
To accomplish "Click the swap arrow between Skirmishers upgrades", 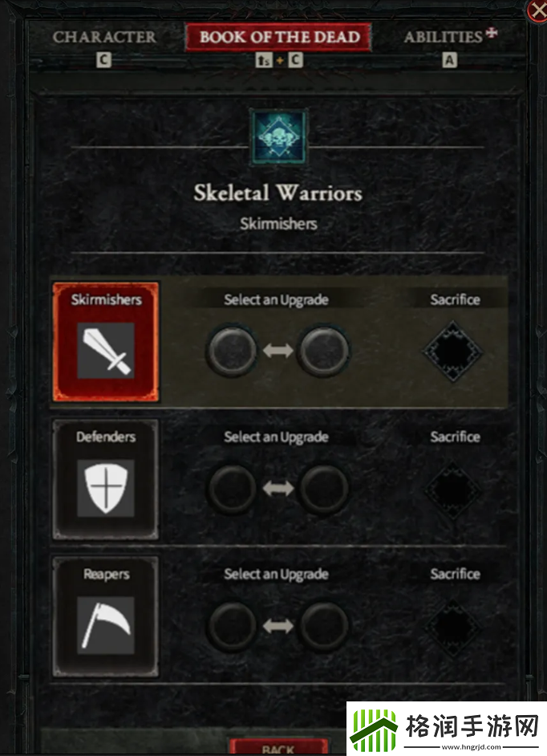I will tap(278, 351).
